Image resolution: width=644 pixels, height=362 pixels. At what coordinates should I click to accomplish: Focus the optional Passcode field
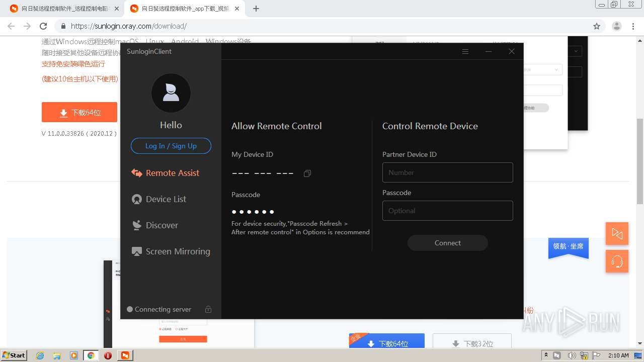(448, 211)
